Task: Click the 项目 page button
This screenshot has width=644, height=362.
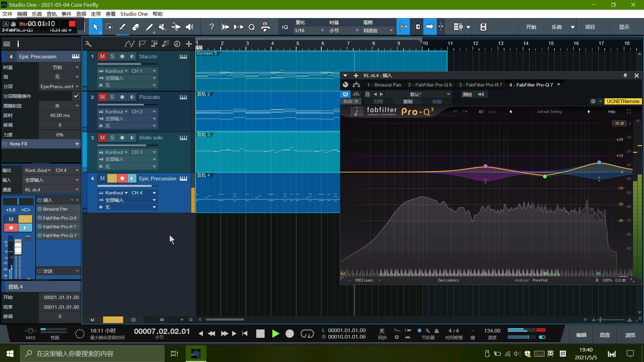Action: coord(590,27)
